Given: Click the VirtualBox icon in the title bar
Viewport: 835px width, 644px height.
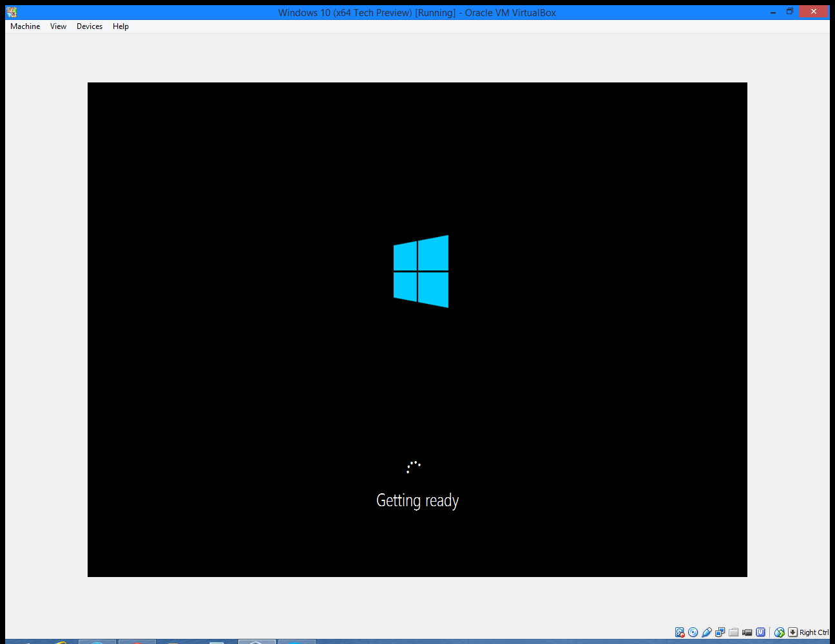Looking at the screenshot, I should point(11,12).
